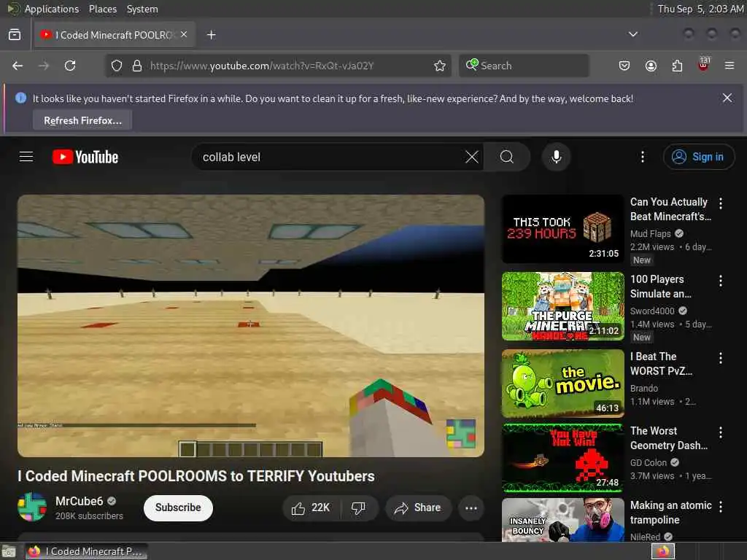
Task: Open MrCube6 channel avatar
Action: (32, 507)
